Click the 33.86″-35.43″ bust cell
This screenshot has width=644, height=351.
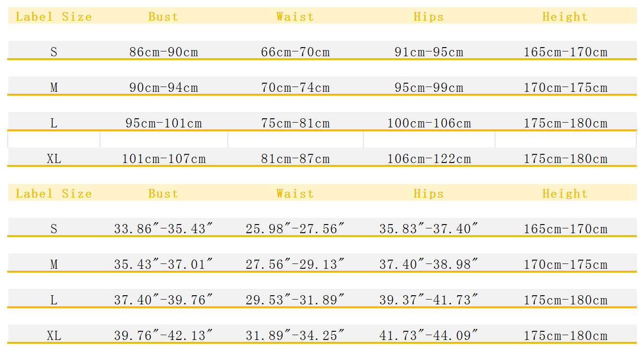point(163,229)
